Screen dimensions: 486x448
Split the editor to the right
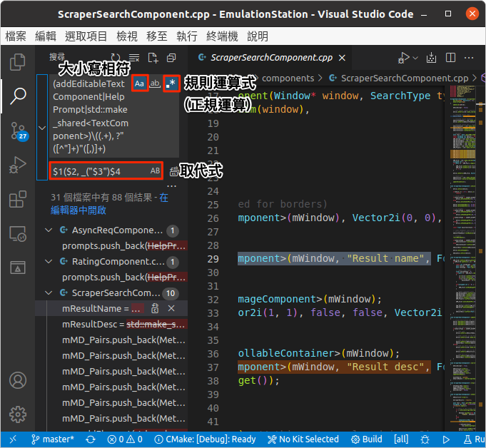tap(450, 58)
